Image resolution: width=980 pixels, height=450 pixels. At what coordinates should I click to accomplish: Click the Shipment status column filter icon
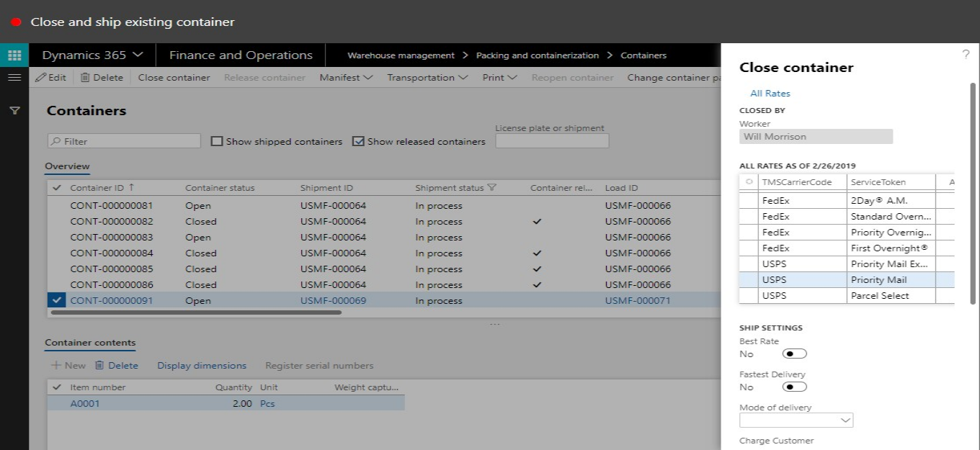[x=492, y=188]
